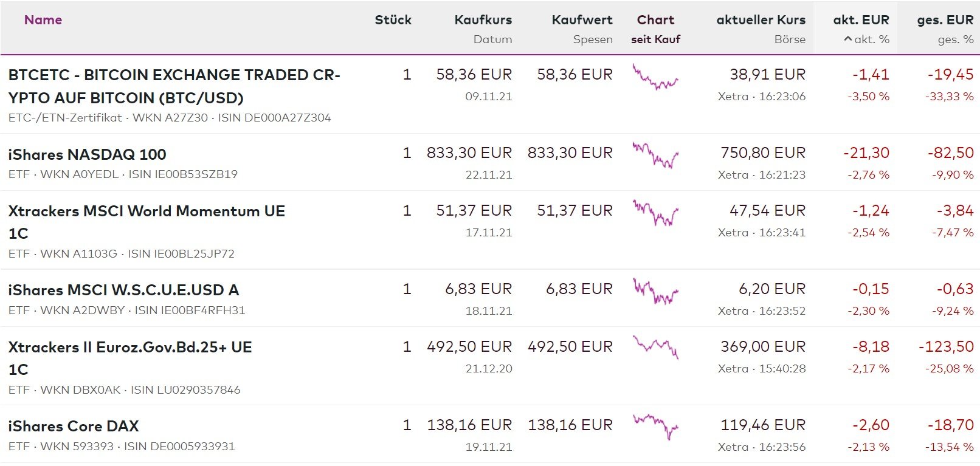
Task: Open the iShares NASDAQ 100 ETF page
Action: pos(87,154)
